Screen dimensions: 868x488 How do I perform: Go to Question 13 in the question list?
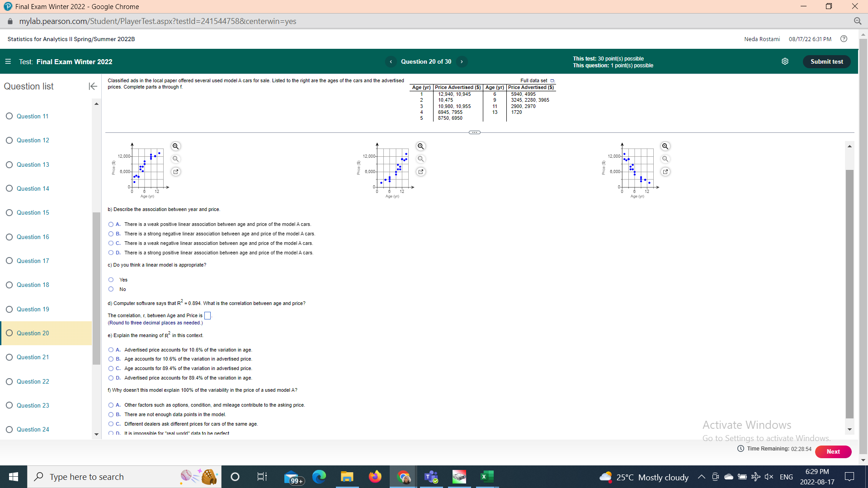pyautogui.click(x=32, y=164)
